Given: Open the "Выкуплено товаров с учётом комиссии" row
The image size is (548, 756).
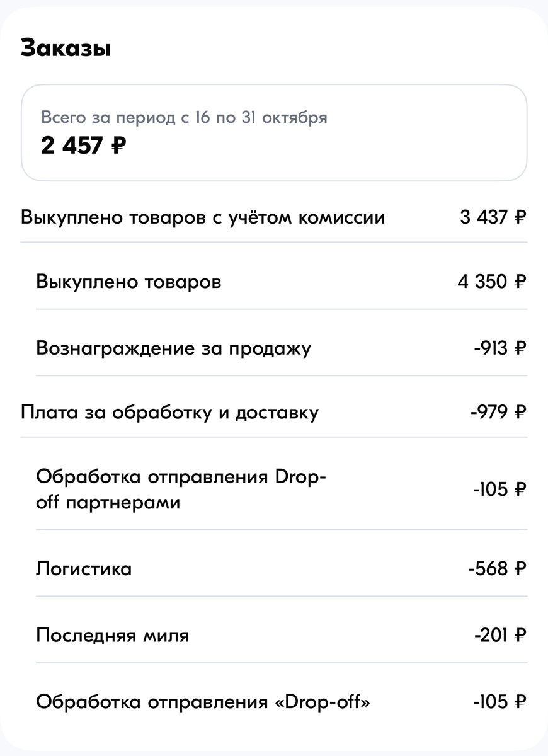Looking at the screenshot, I should pyautogui.click(x=203, y=217).
